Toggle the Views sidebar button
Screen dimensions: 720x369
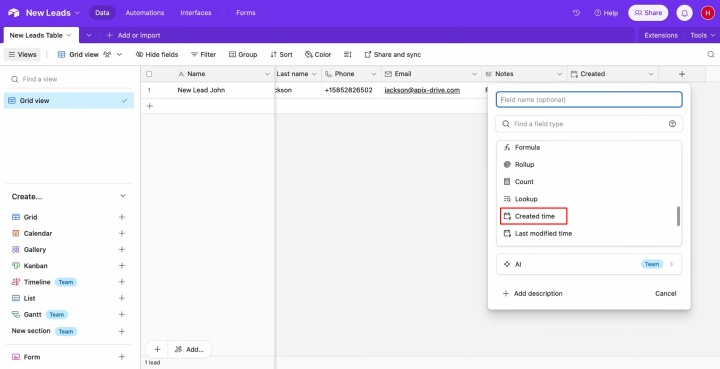[x=22, y=54]
